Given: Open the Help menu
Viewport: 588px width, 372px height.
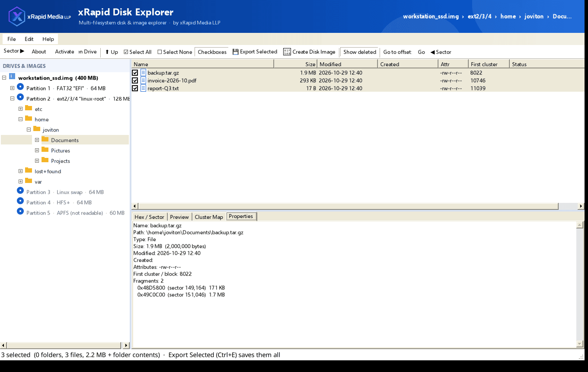Looking at the screenshot, I should pyautogui.click(x=48, y=39).
